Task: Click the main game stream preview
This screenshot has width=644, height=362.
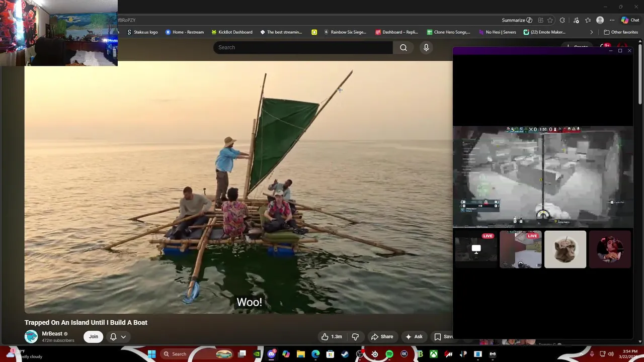Action: (x=543, y=176)
